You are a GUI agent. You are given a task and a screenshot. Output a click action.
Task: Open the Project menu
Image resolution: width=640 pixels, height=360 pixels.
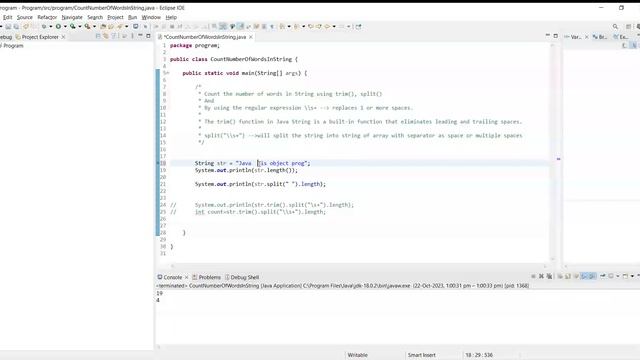115,17
